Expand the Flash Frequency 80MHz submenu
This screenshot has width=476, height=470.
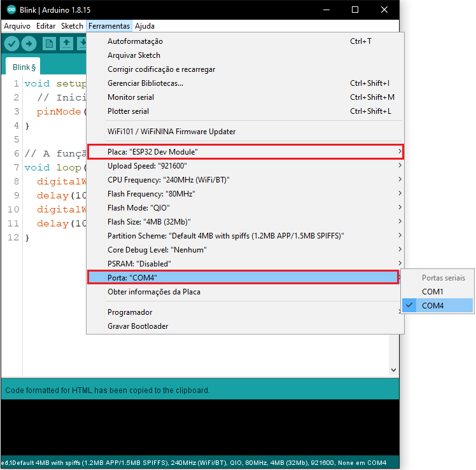point(245,193)
